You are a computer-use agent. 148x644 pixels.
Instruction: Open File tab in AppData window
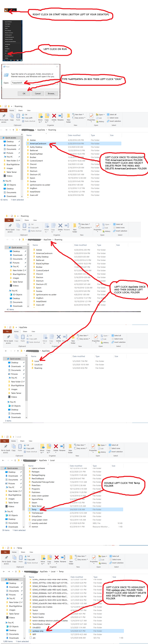pos(7,332)
